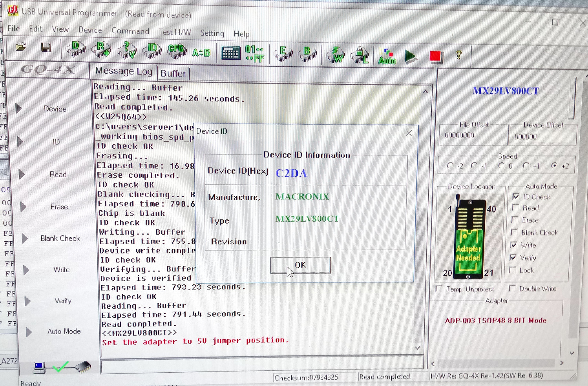Click the Erase (E) chip icon

pyautogui.click(x=283, y=53)
